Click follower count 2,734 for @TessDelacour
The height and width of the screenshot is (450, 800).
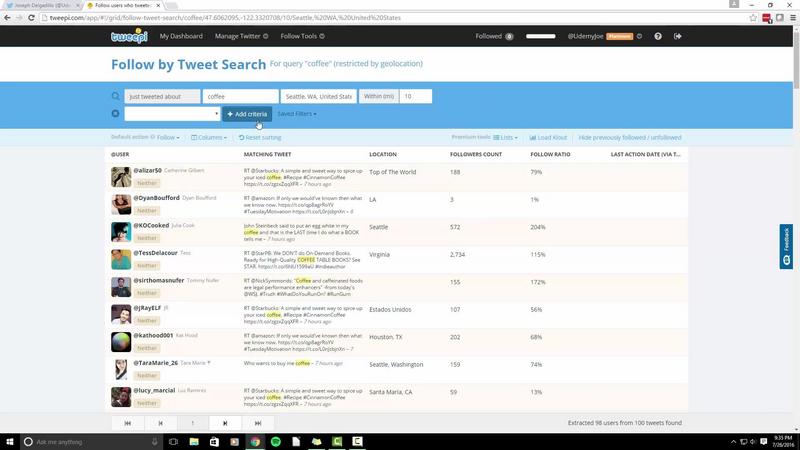tap(457, 255)
